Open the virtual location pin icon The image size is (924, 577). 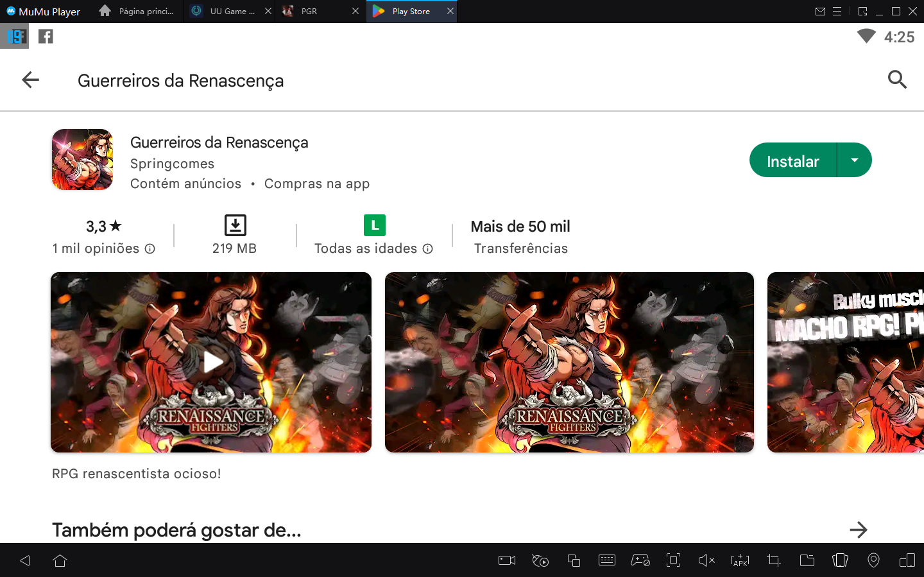click(873, 560)
